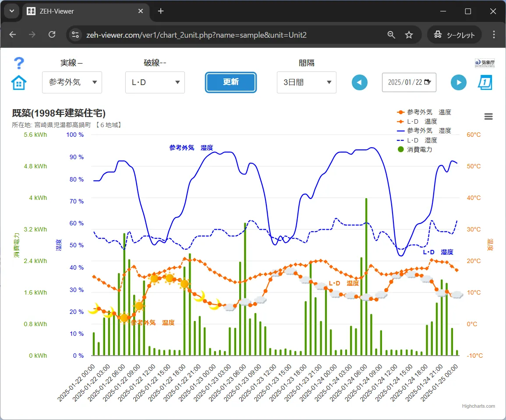Open the chart hamburger export menu
Image resolution: width=506 pixels, height=420 pixels.
488,117
